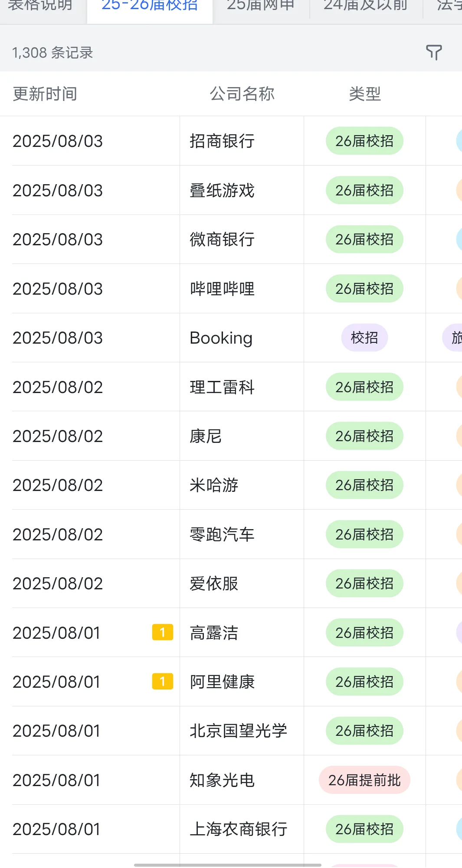Select the 零跑汽车 cell
This screenshot has width=462, height=868.
[x=242, y=534]
